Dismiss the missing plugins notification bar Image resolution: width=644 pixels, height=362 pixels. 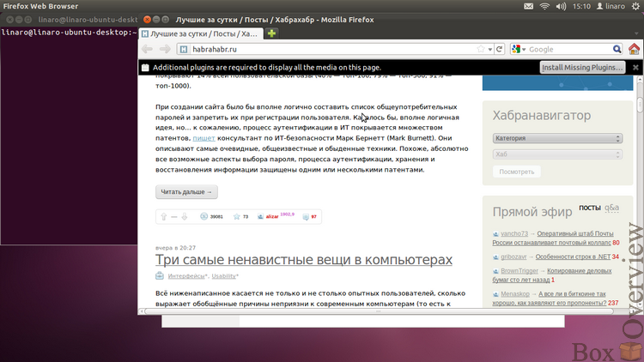[x=635, y=67]
